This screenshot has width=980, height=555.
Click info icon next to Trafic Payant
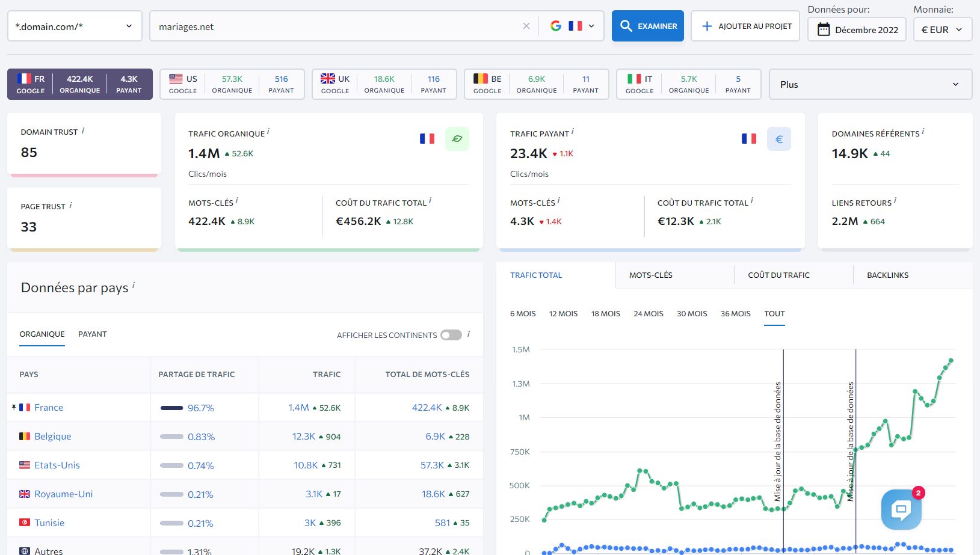(x=573, y=132)
